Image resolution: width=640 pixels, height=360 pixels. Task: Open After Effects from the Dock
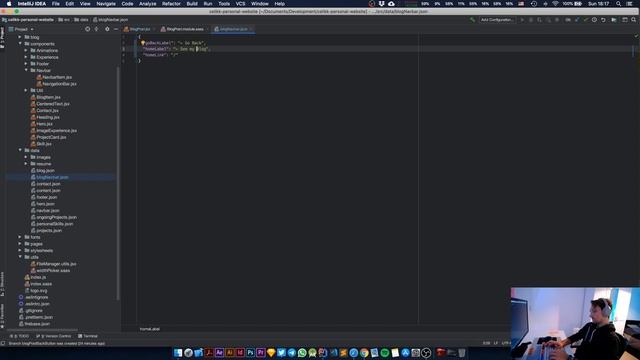click(219, 353)
